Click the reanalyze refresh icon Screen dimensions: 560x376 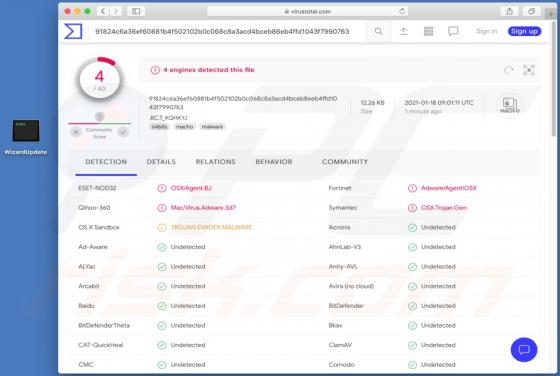509,70
